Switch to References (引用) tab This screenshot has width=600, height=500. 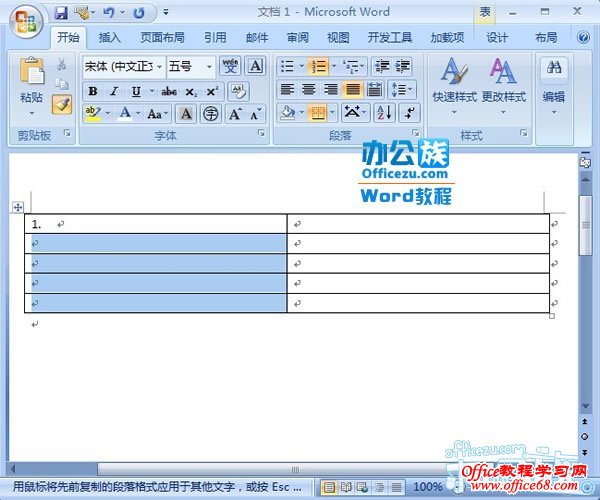(215, 37)
